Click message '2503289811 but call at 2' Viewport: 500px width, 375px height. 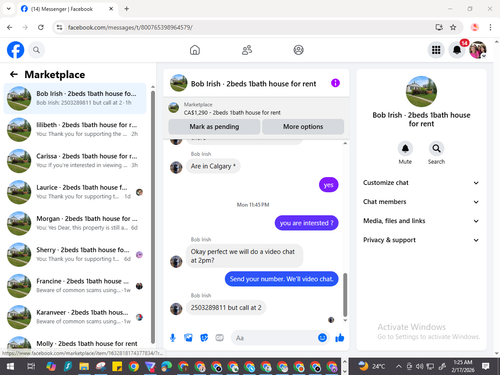coord(226,308)
